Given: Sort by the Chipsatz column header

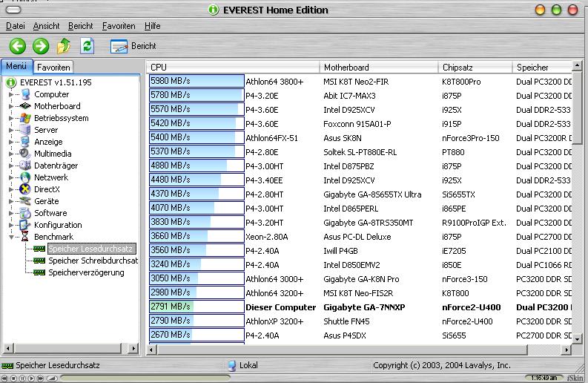Looking at the screenshot, I should click(475, 68).
